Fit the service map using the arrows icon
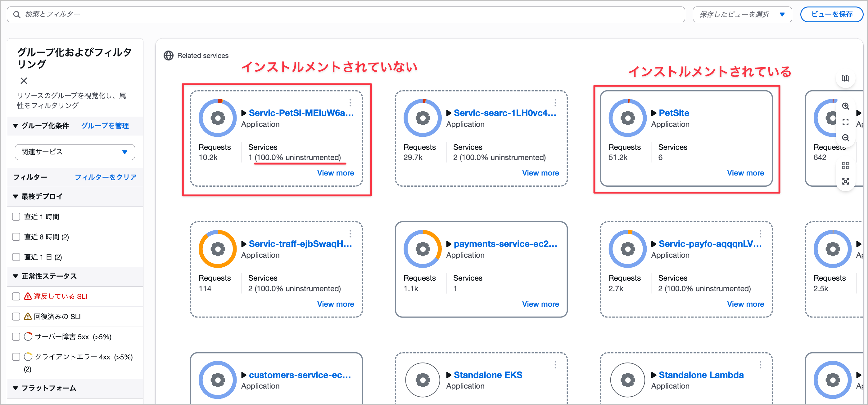The width and height of the screenshot is (868, 405). click(846, 181)
